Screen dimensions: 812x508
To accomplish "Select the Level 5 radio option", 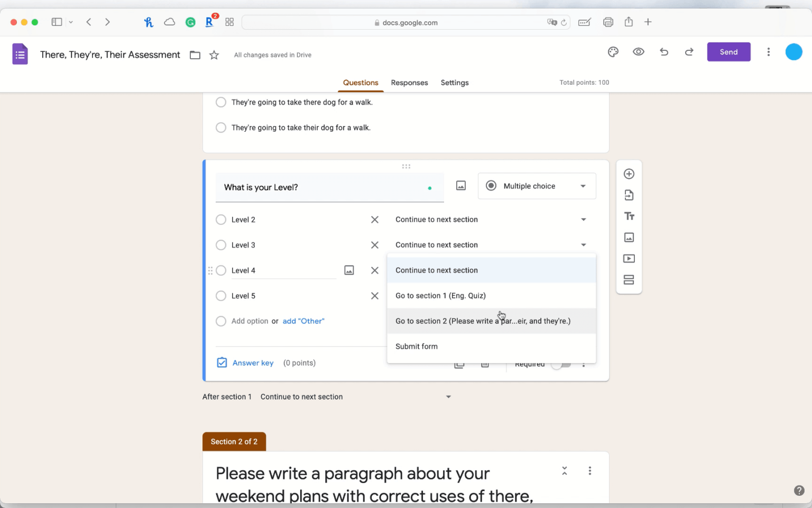I will (x=221, y=296).
